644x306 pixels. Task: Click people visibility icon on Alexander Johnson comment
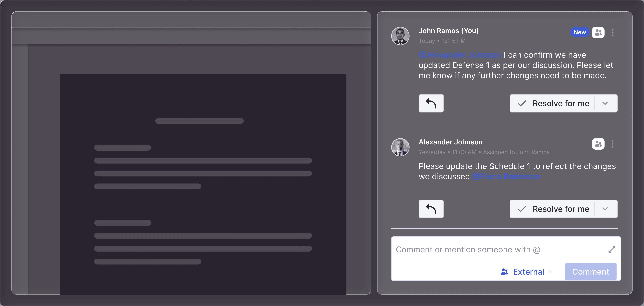(x=598, y=144)
